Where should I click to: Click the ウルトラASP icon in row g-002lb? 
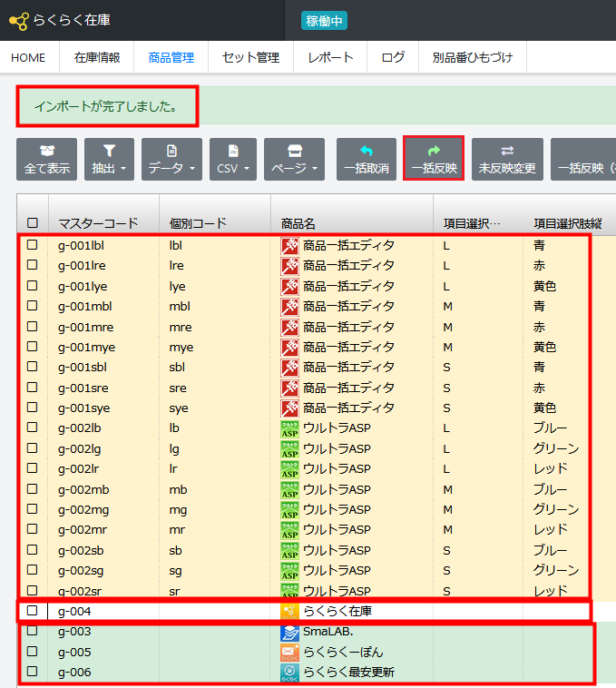coord(290,428)
